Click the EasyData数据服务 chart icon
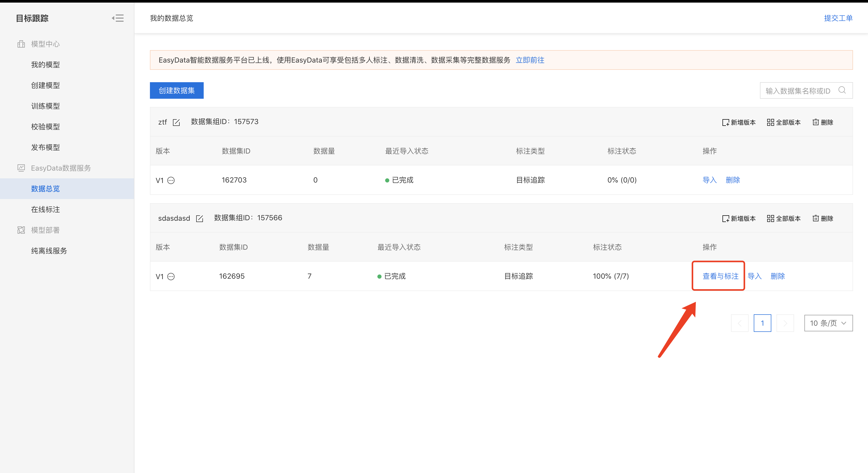868x473 pixels. pyautogui.click(x=21, y=168)
